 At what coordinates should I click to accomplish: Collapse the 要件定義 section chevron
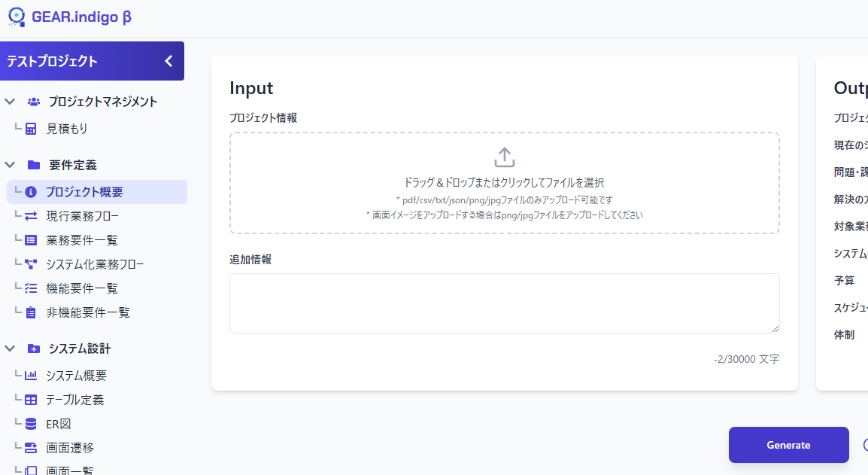point(10,165)
